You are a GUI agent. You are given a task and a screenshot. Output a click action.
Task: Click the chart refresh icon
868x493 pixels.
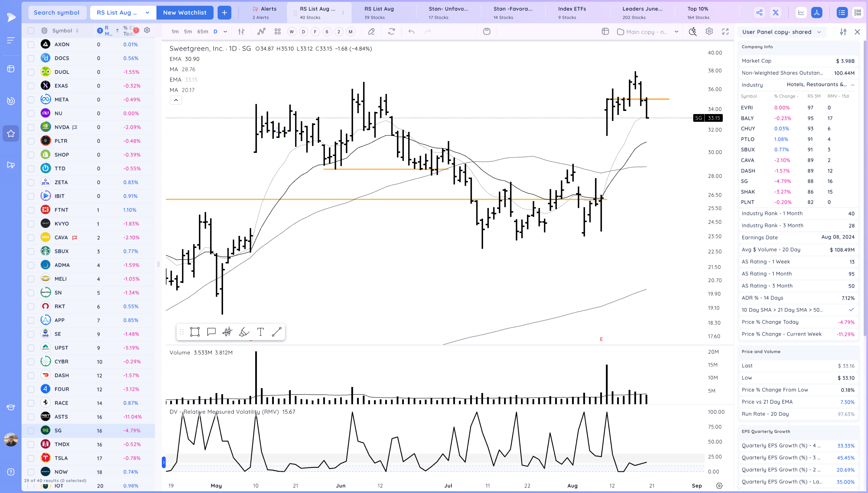[x=391, y=31]
